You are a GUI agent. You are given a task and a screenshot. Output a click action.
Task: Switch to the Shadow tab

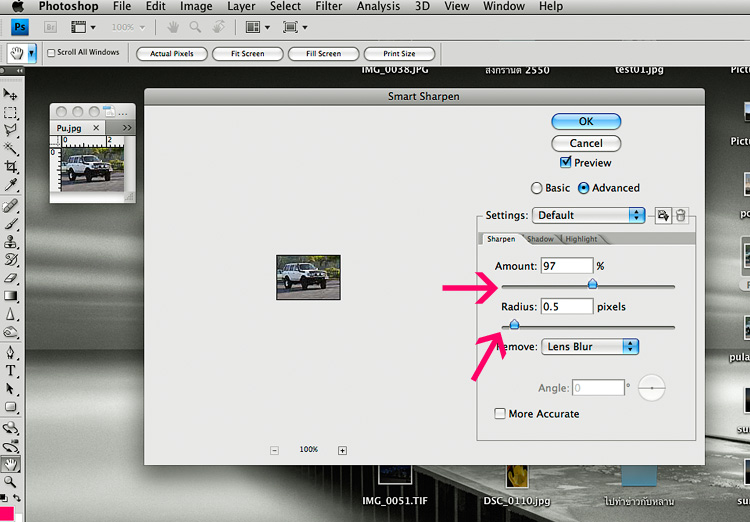click(x=540, y=239)
